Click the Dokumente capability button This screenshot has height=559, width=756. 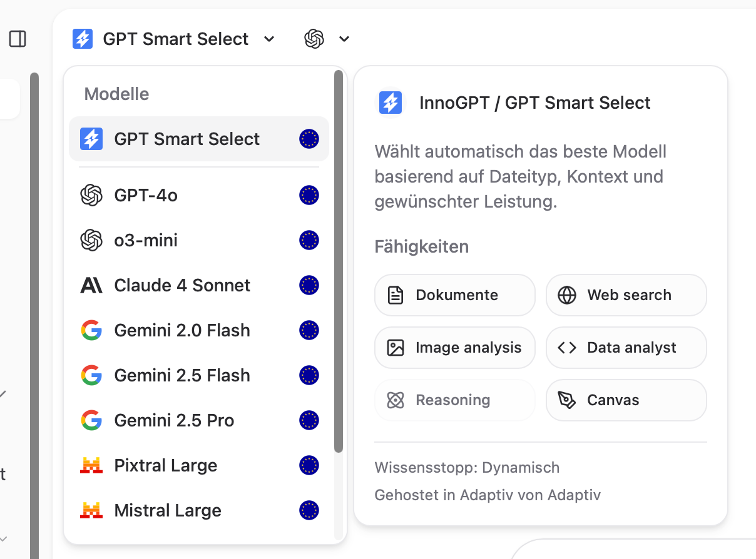click(x=455, y=295)
